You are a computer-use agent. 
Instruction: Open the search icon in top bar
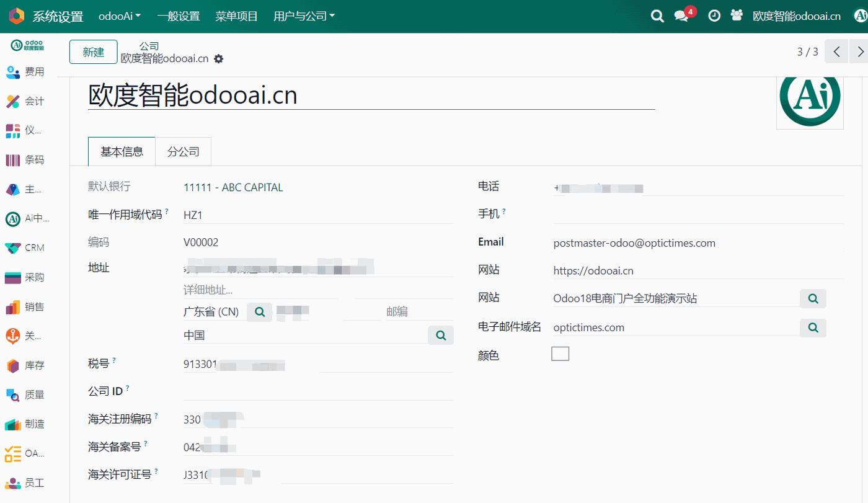657,16
